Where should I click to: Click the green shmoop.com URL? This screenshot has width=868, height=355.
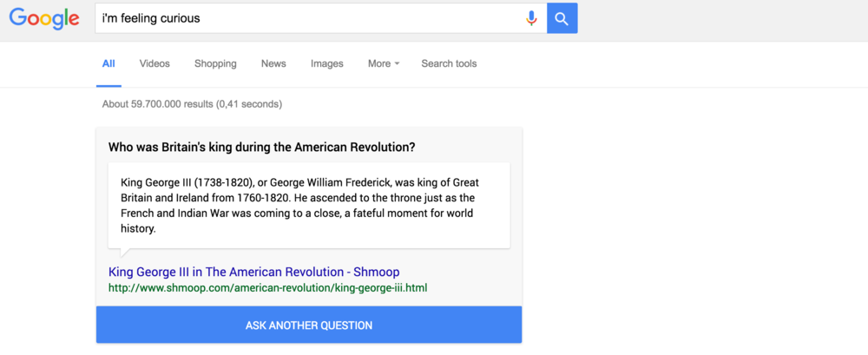pos(268,288)
